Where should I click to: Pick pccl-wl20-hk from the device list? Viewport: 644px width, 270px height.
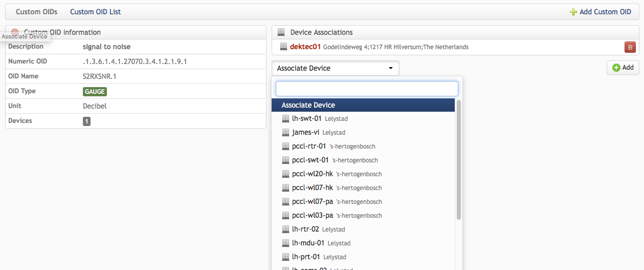click(x=363, y=174)
